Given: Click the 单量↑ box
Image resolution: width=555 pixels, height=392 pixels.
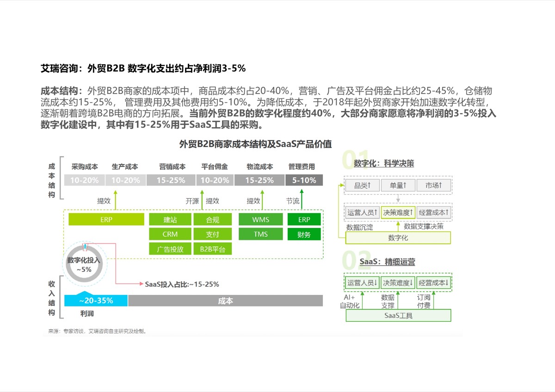Looking at the screenshot, I should (x=398, y=185).
